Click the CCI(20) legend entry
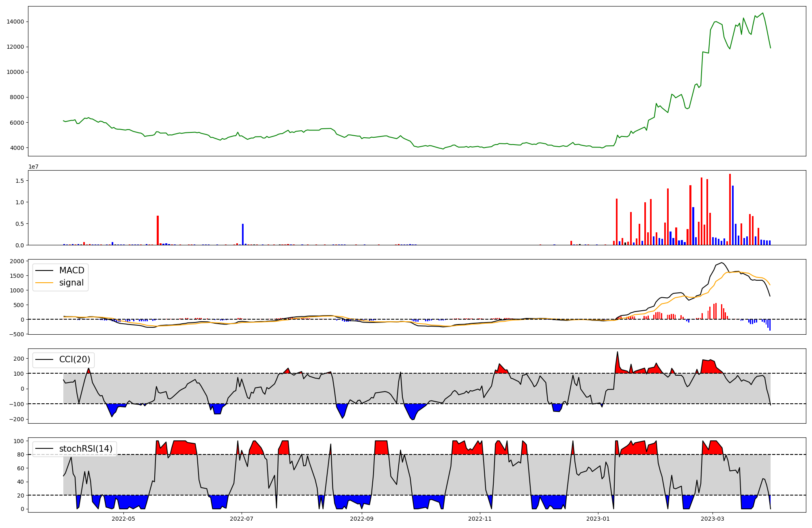Screen dimensions: 812x528 tap(75, 359)
